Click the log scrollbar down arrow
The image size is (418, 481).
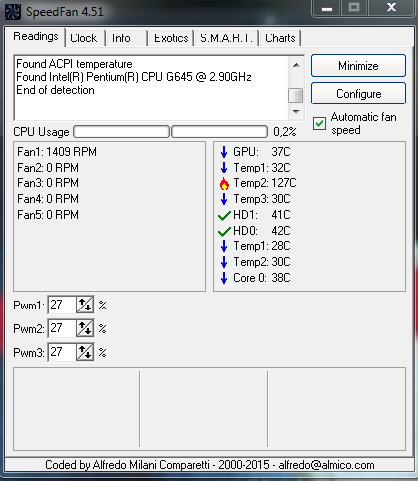pos(296,111)
